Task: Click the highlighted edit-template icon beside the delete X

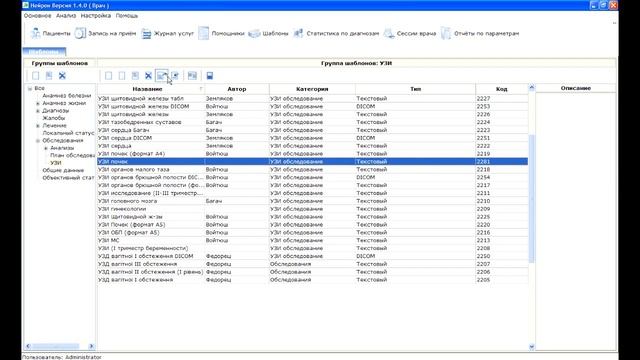Action: coord(162,76)
